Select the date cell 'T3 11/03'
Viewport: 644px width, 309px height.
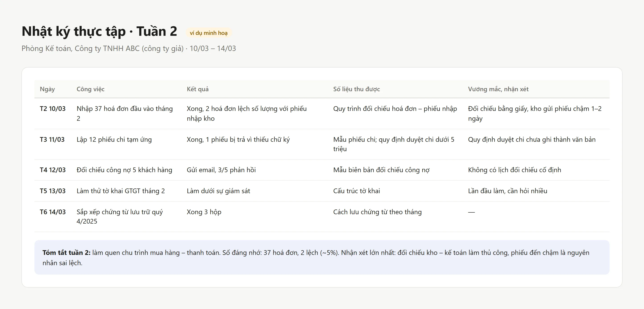[x=52, y=140]
